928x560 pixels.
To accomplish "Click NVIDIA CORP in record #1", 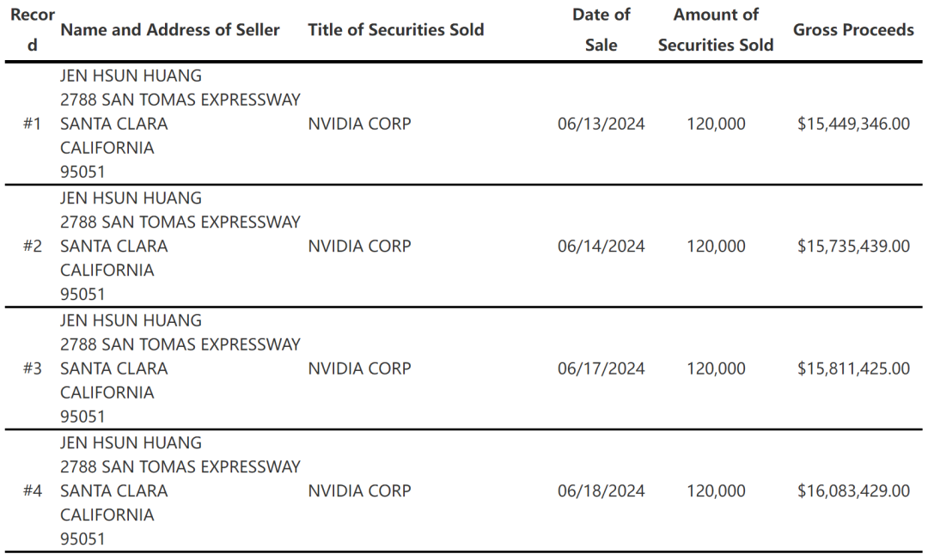I will [x=359, y=124].
